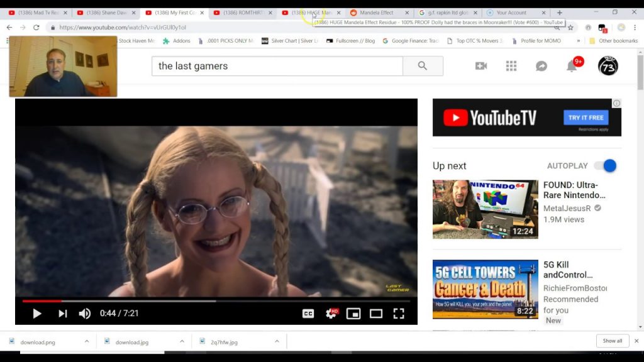Open the 'Other bookmarks' folder
Viewport: 644px width, 362px height.
(x=614, y=41)
